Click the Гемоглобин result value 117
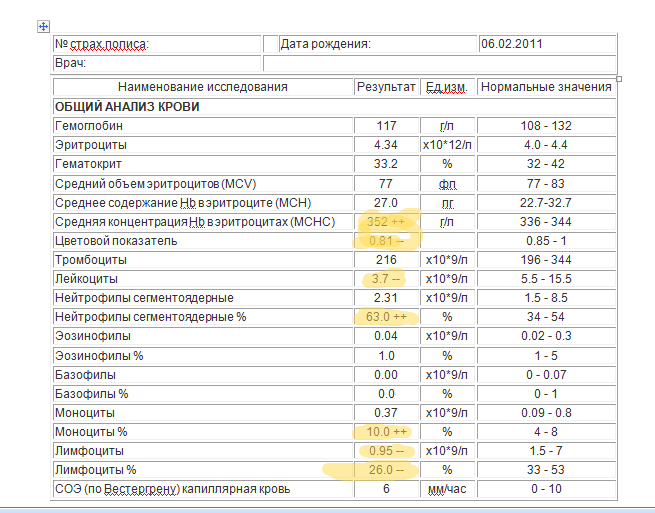655x513 pixels. coord(386,126)
